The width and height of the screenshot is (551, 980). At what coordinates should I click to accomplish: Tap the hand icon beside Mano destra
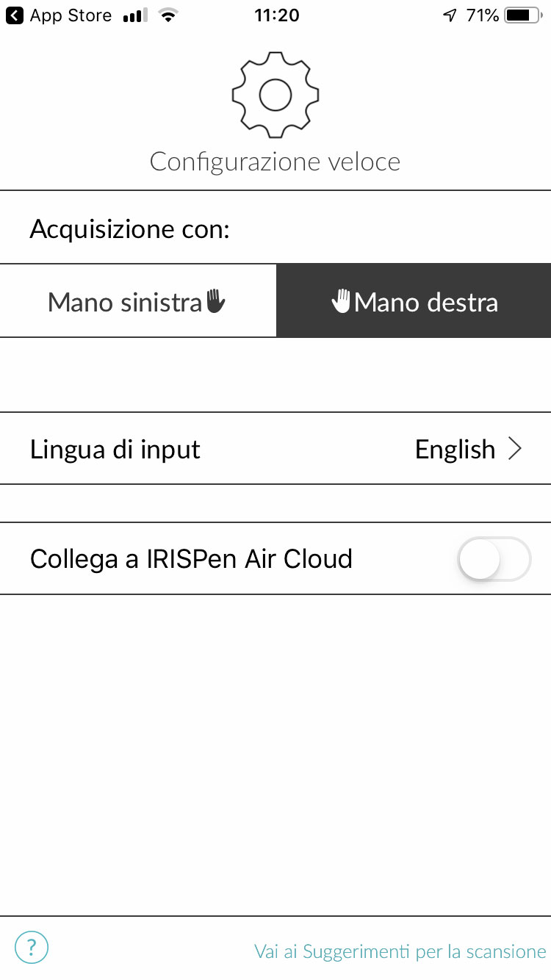click(341, 301)
